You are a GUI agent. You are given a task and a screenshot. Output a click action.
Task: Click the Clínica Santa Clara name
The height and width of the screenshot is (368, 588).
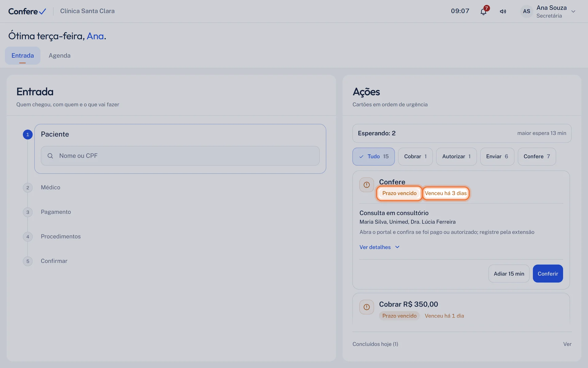tap(87, 11)
